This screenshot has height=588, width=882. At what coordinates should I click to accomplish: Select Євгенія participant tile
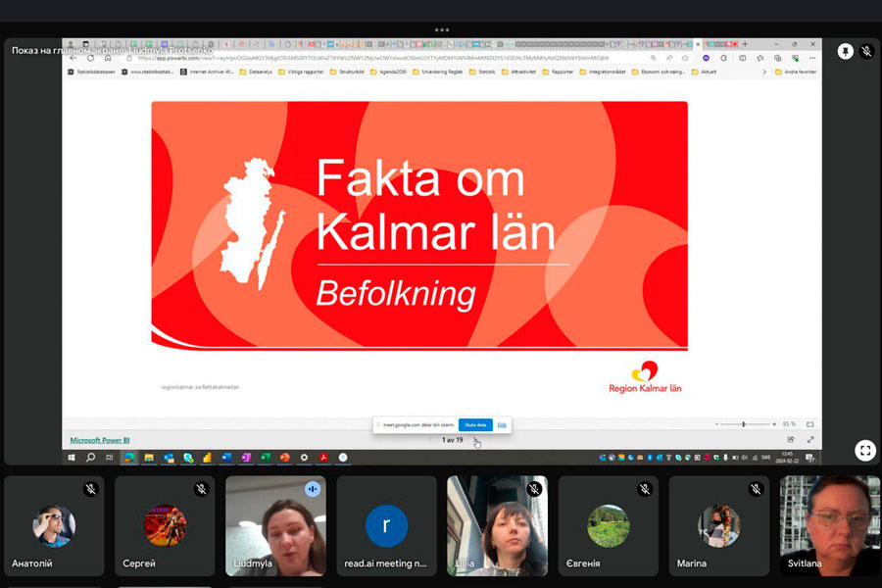[x=608, y=526]
